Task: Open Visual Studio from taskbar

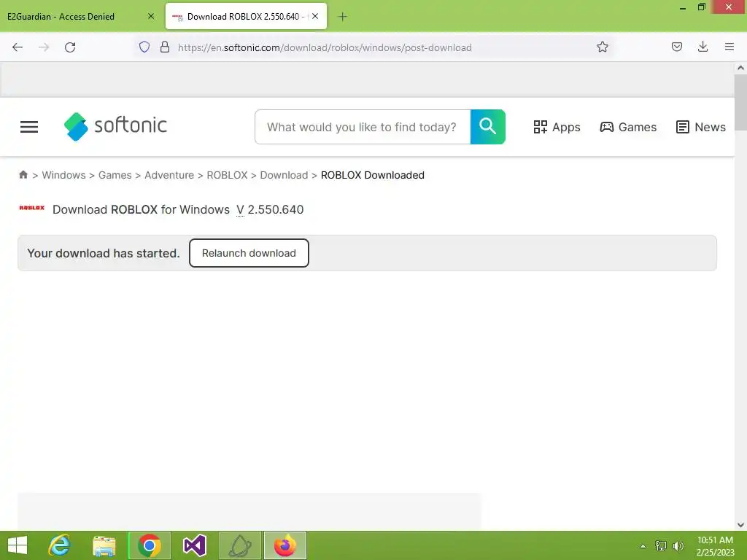Action: (x=194, y=545)
